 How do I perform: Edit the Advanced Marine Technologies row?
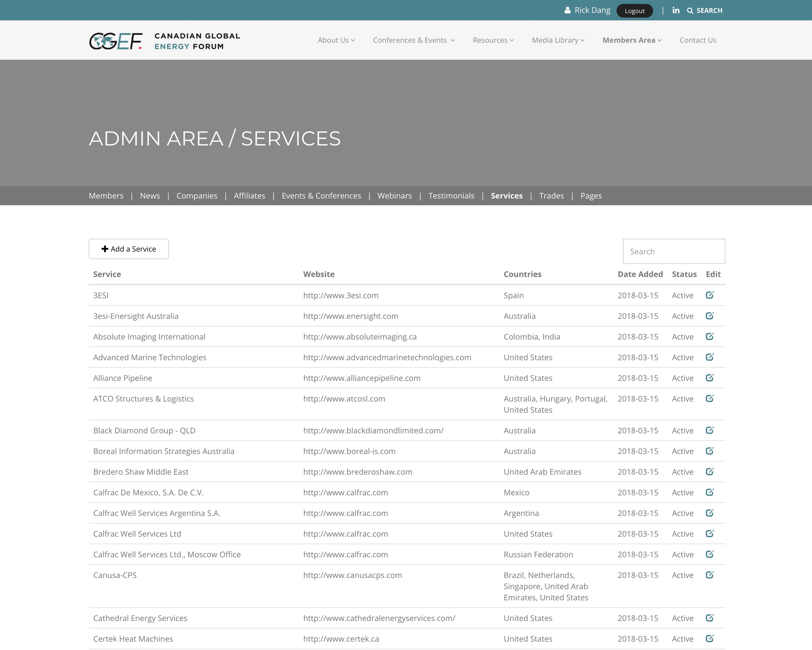[x=709, y=357]
